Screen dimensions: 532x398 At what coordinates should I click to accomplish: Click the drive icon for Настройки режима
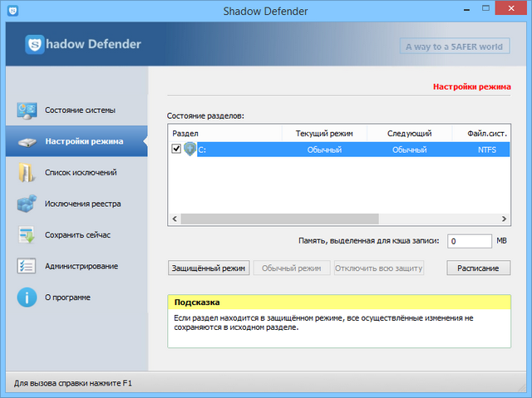click(27, 142)
